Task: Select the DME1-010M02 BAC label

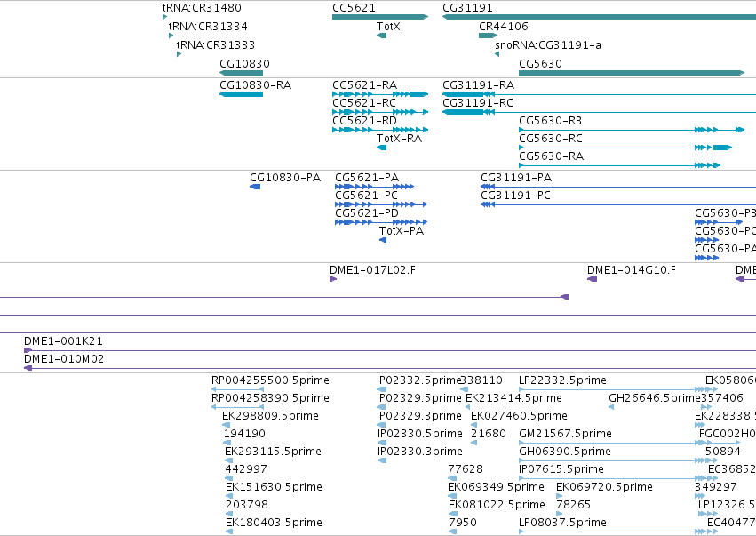Action: 64,359
